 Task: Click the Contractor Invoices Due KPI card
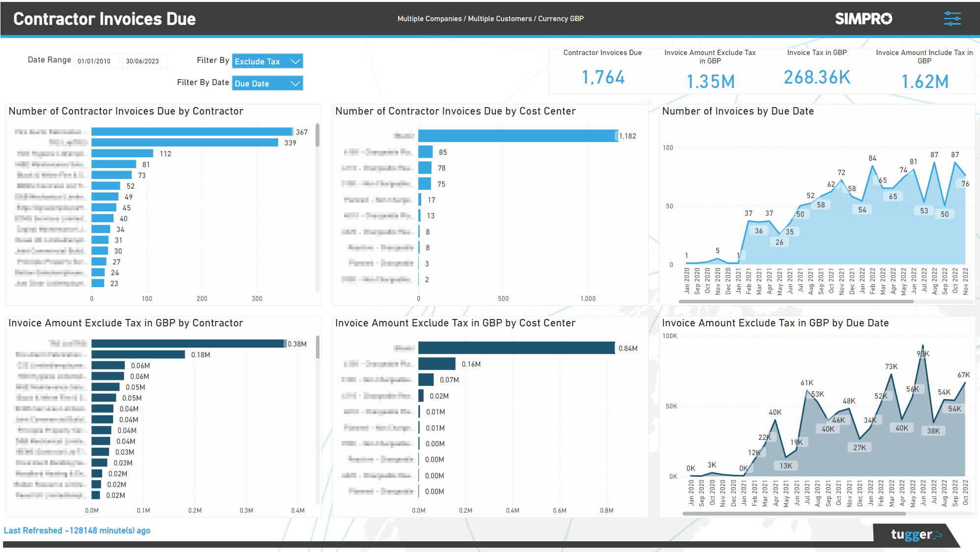[603, 69]
